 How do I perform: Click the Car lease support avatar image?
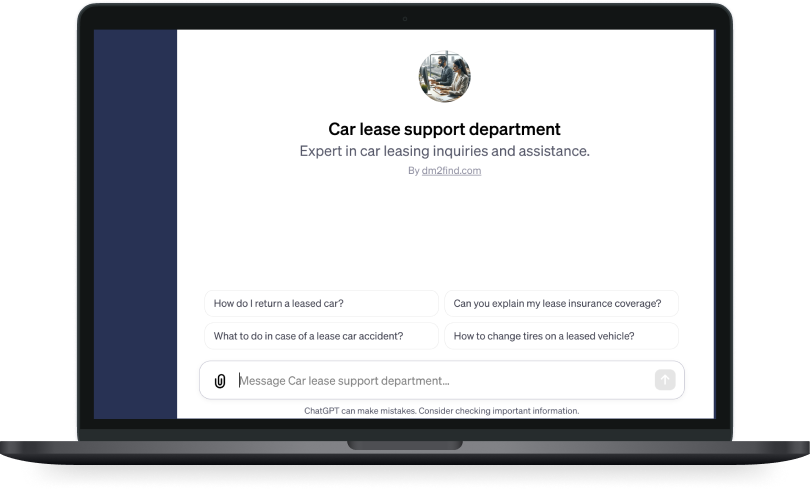coord(444,76)
